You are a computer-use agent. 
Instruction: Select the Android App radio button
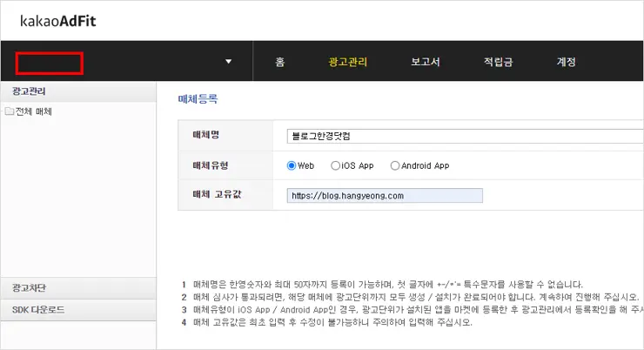395,165
